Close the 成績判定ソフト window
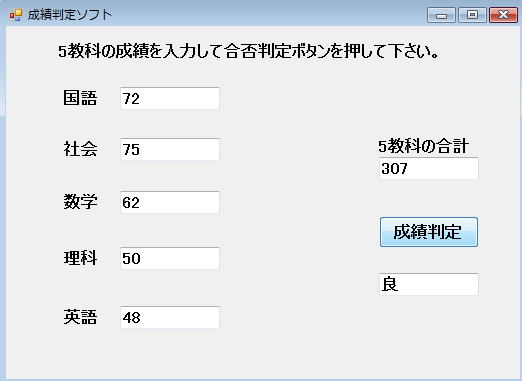Image resolution: width=522 pixels, height=381 pixels. coord(503,15)
